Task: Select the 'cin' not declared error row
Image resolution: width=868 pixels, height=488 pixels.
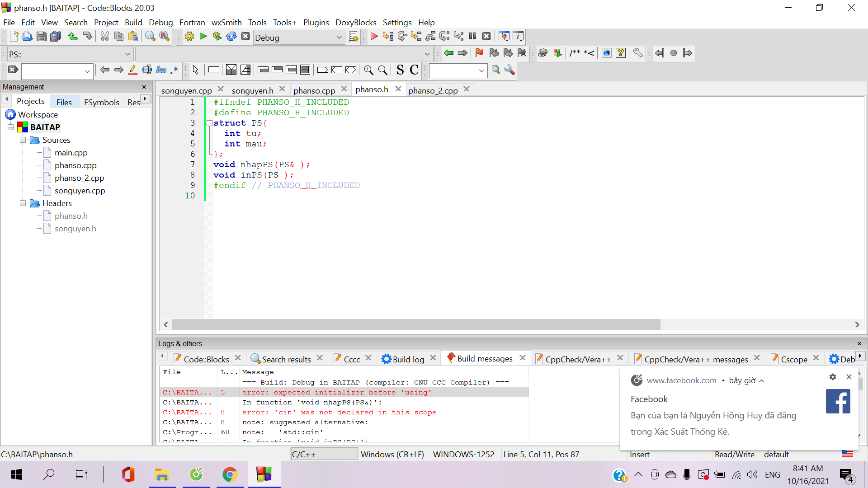Action: click(x=339, y=412)
